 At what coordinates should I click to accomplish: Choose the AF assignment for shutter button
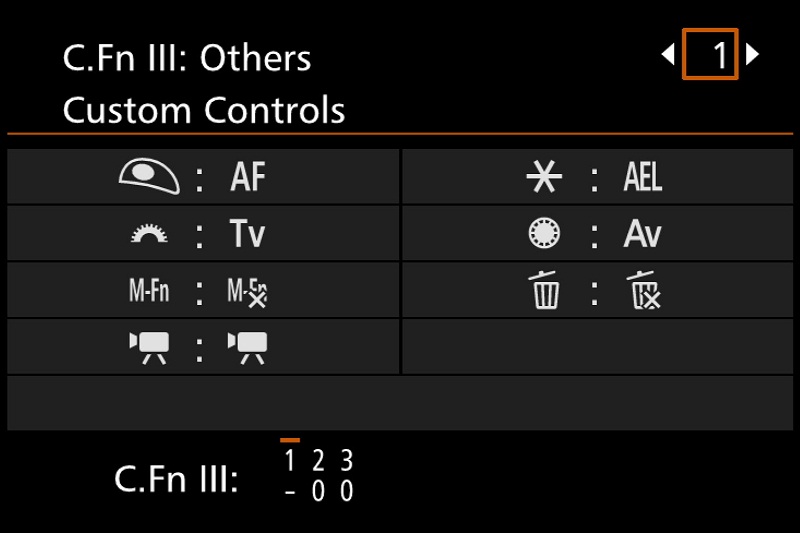pyautogui.click(x=248, y=177)
